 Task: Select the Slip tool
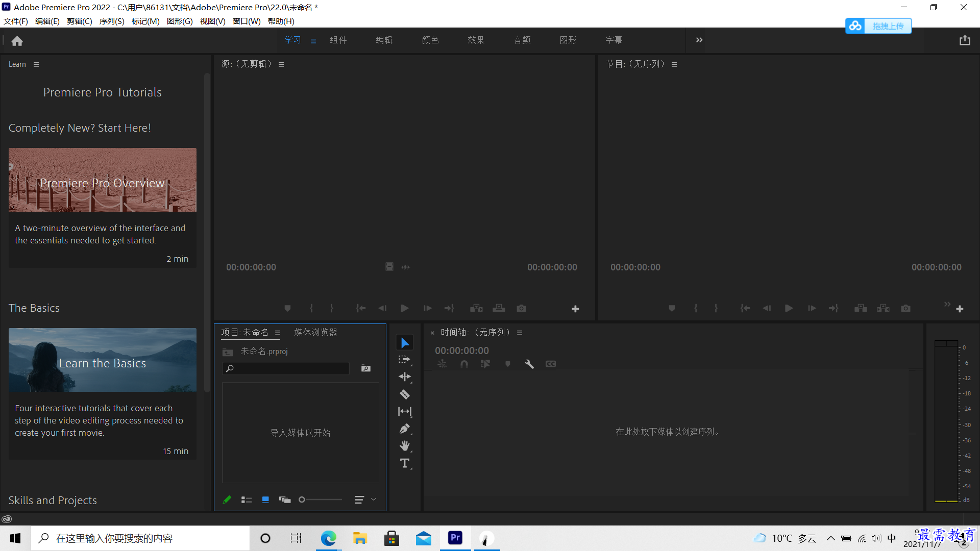[x=405, y=412]
